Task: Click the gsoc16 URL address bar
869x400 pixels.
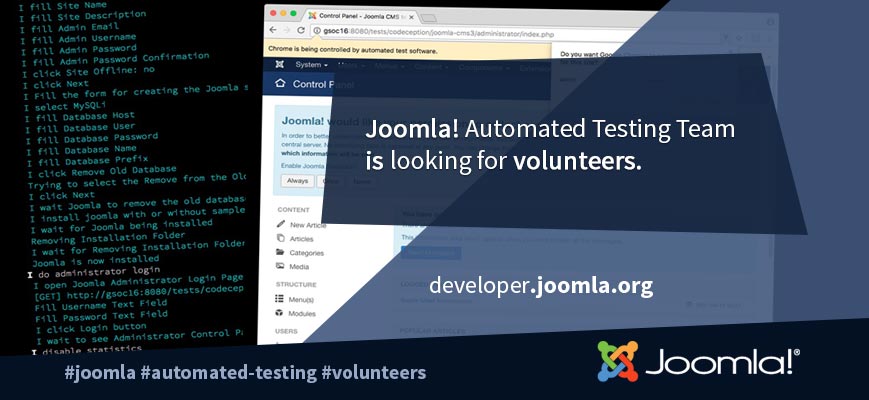Action: click(432, 33)
